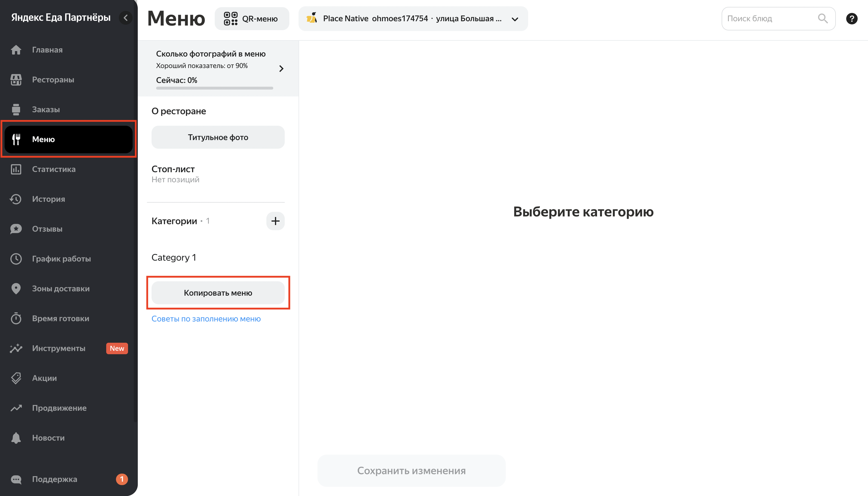Click the Сохранить изменения button
This screenshot has height=496, width=868.
pyautogui.click(x=411, y=471)
